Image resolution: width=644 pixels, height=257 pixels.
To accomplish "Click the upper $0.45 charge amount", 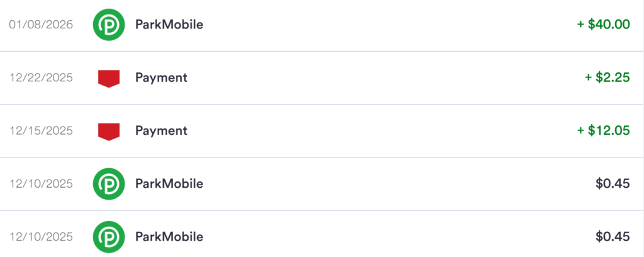I will click(613, 184).
